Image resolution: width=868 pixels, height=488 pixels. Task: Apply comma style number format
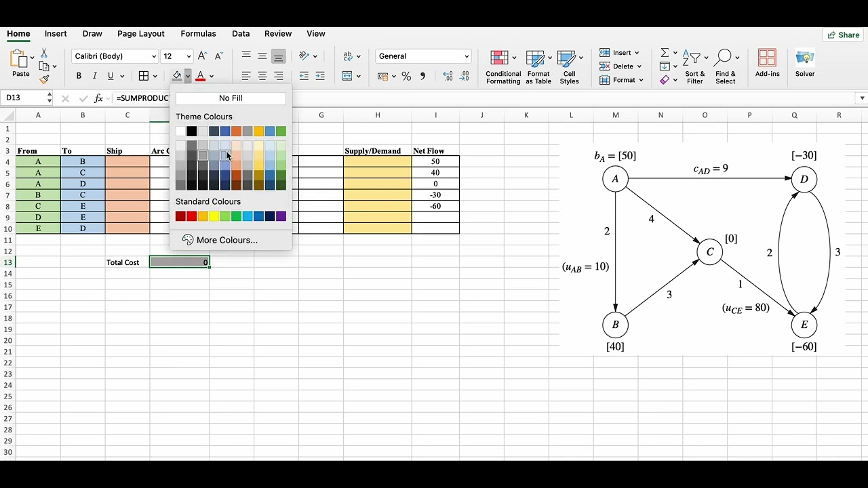tap(423, 77)
